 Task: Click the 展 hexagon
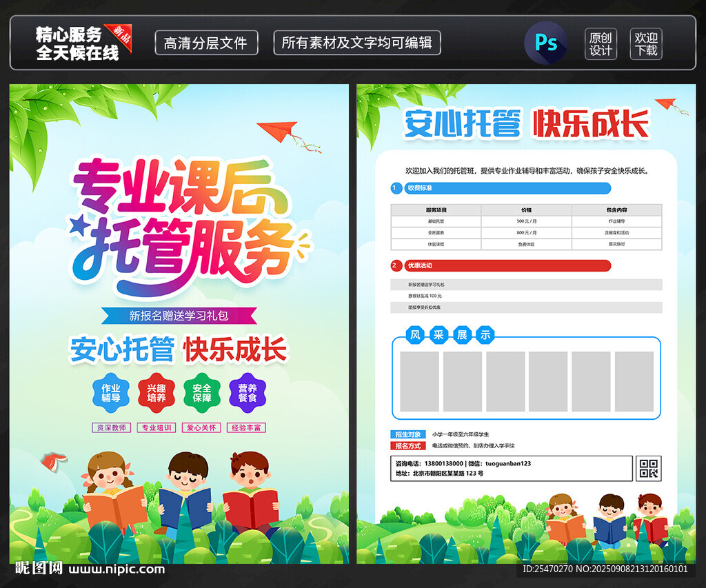462,335
